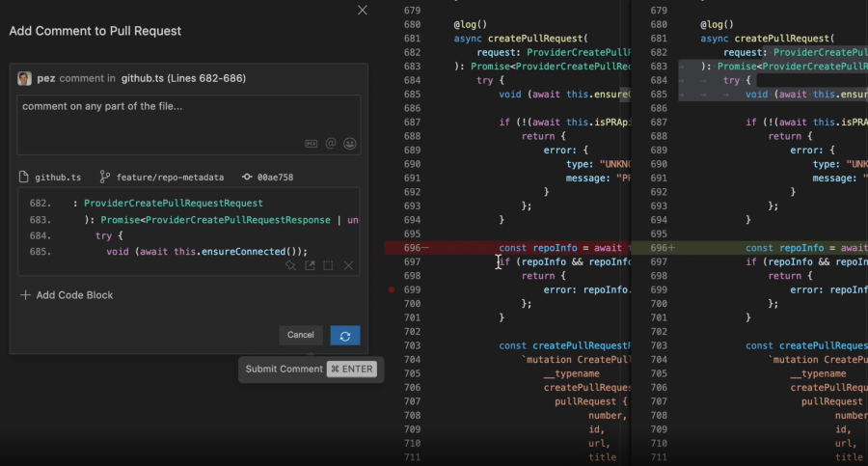Click the blue submit refresh button
Viewport: 868px width, 466px height.
[345, 335]
